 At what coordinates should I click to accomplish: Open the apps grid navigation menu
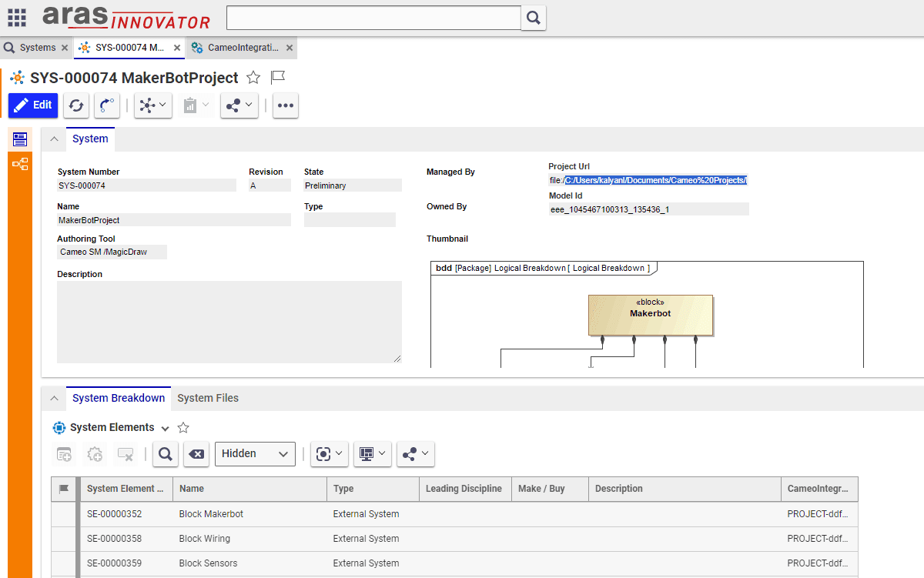click(x=16, y=17)
